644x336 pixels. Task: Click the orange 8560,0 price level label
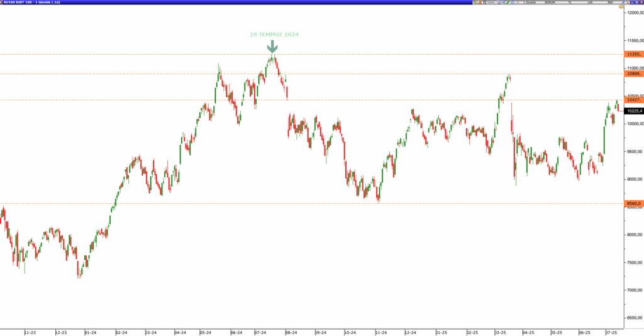click(634, 203)
